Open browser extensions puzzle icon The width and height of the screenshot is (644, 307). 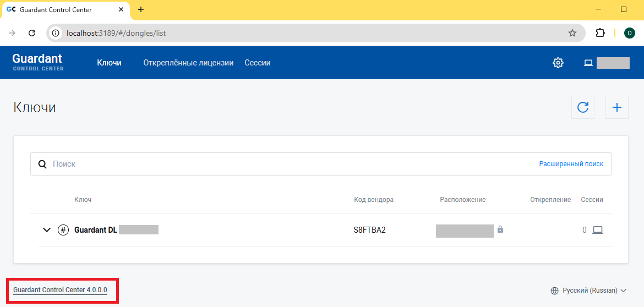coord(600,33)
